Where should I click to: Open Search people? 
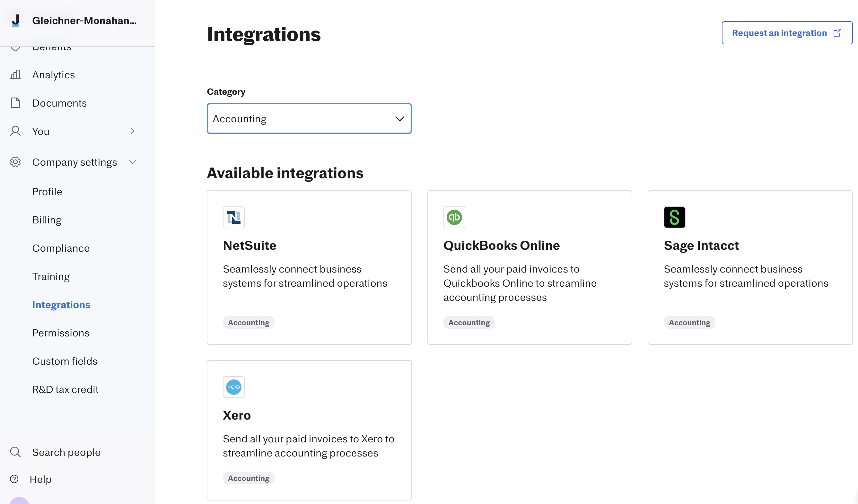point(66,452)
